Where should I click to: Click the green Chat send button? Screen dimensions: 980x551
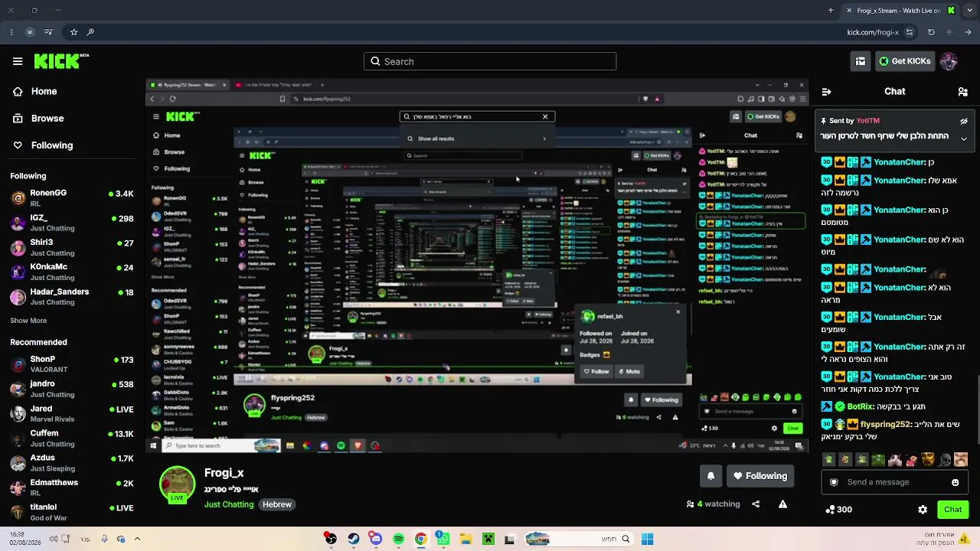pos(952,510)
